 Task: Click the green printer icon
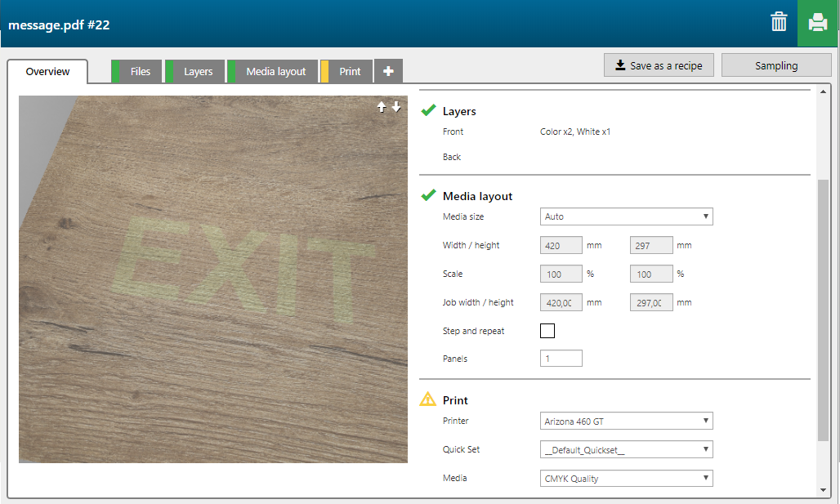tap(818, 23)
